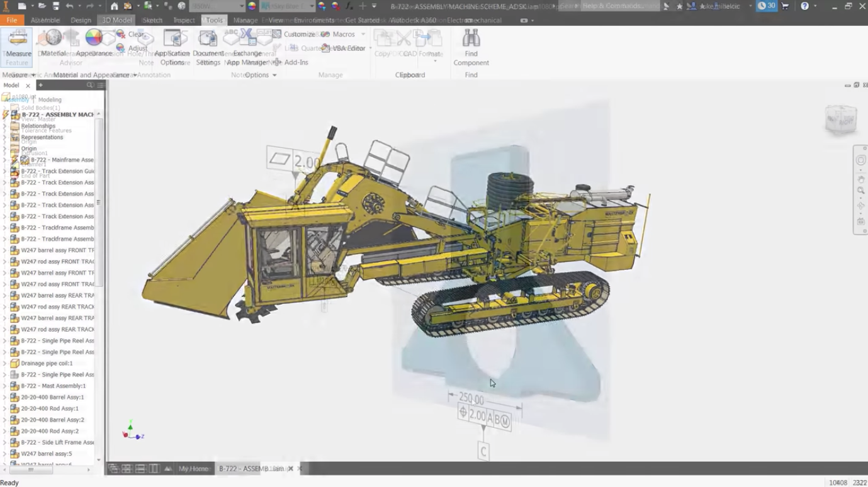
Task: Open the Material browser
Action: coord(54,43)
